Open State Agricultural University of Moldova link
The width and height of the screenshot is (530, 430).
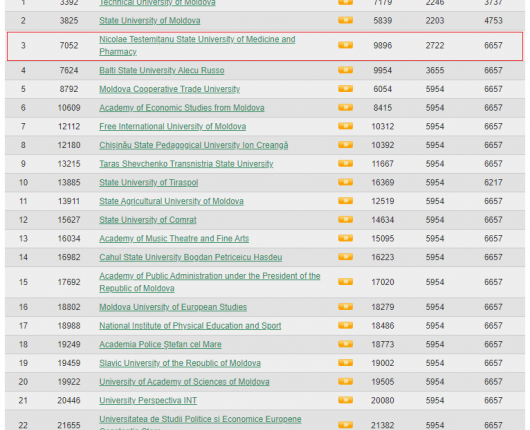coord(171,201)
